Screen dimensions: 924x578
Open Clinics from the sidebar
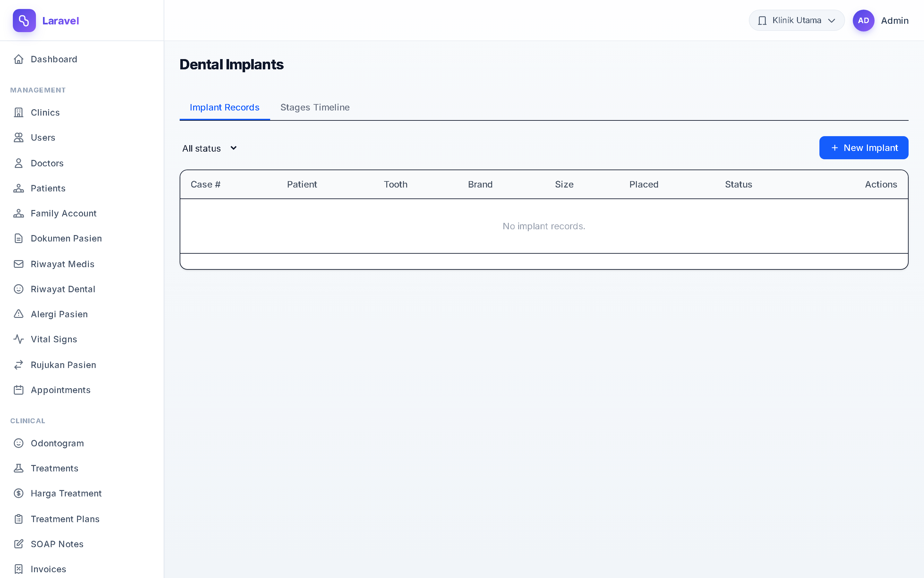tap(82, 112)
